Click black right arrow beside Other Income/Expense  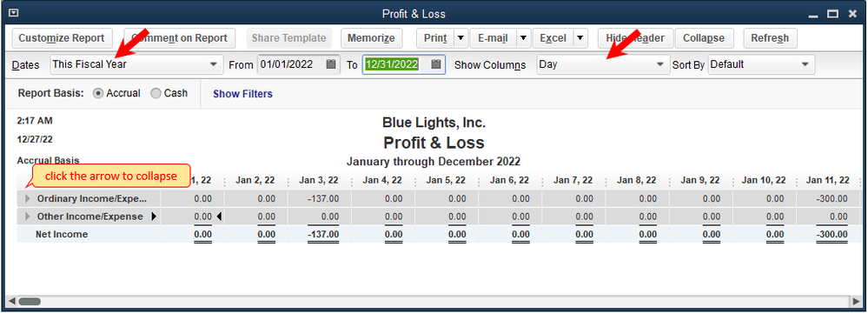tap(154, 216)
